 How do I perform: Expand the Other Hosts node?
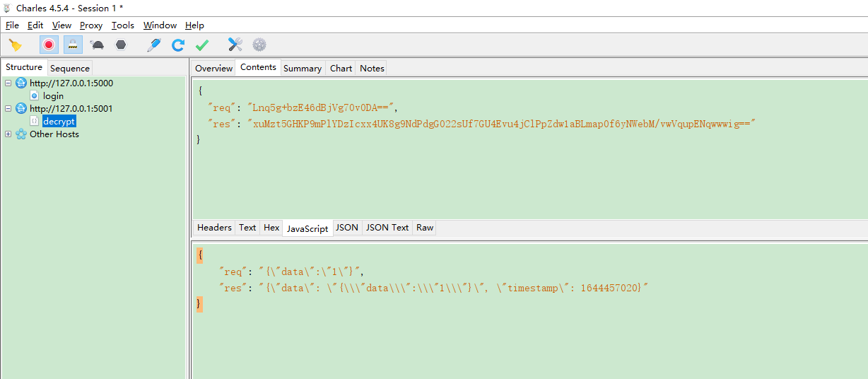point(8,134)
